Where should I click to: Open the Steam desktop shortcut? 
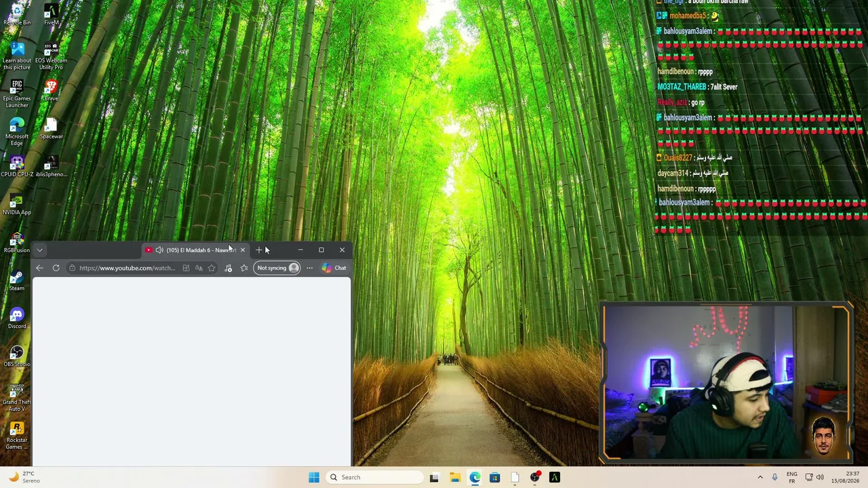[x=17, y=280]
